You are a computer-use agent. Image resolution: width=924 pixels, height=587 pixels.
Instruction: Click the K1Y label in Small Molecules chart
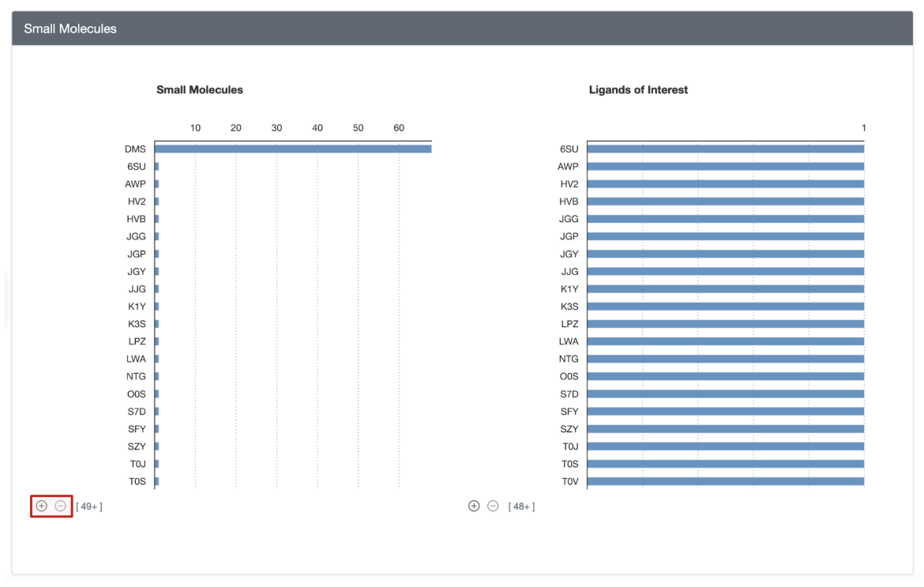click(x=137, y=307)
